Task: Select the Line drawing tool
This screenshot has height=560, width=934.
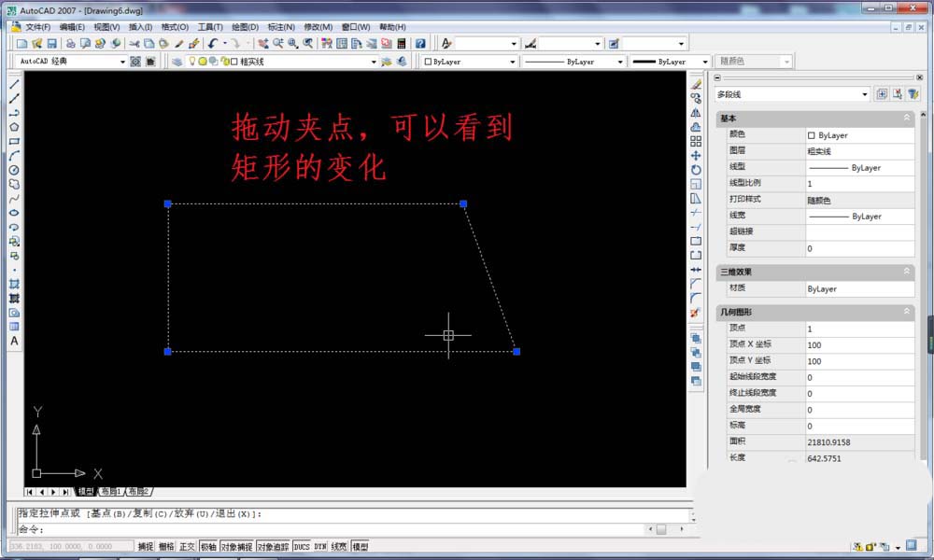Action: pyautogui.click(x=12, y=85)
